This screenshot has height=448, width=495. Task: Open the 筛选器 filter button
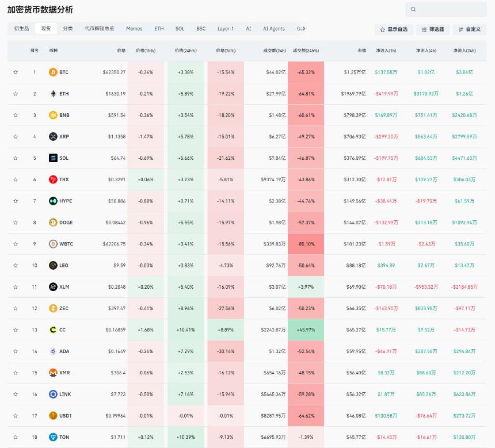(433, 29)
